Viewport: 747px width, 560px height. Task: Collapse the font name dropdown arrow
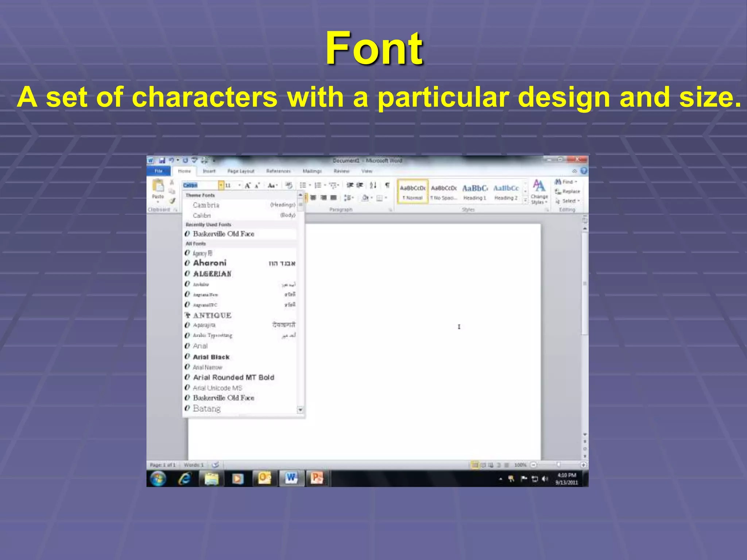pyautogui.click(x=221, y=185)
